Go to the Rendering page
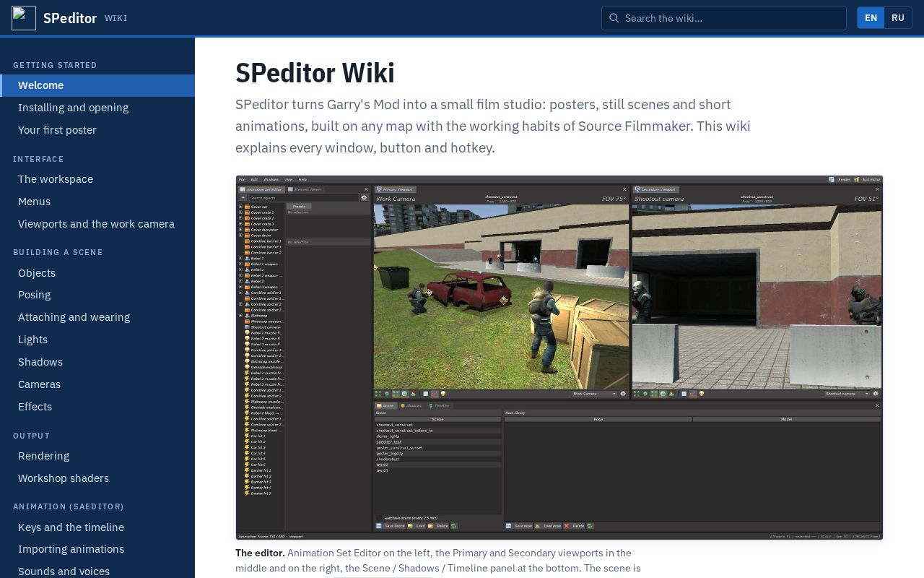Screen dimensions: 924x578 (97, 456)
